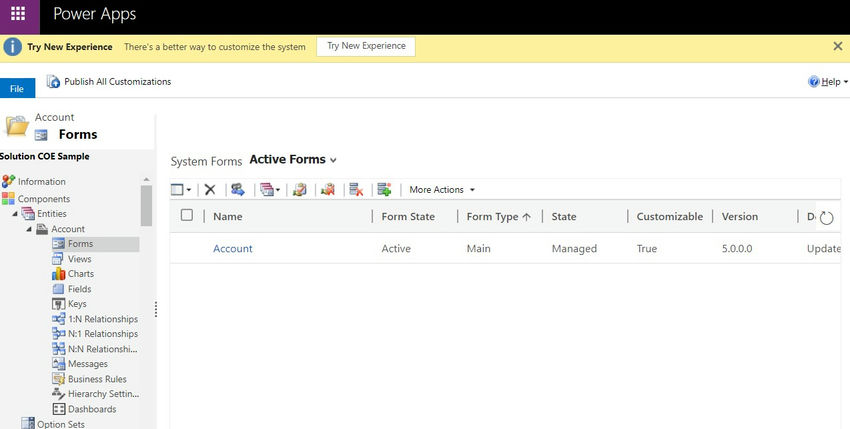Click the left navigation pane scrollbar
Viewport: 850px width, 429px height.
coord(146,206)
